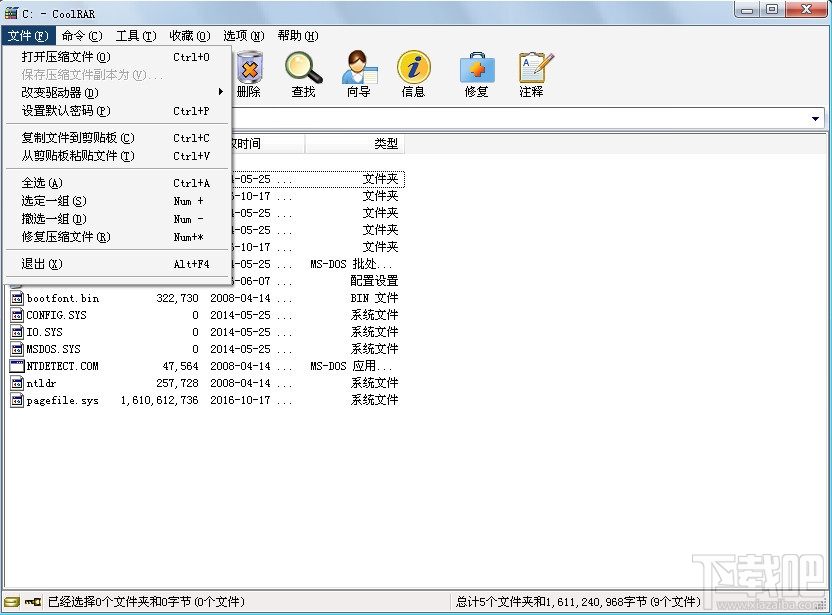The width and height of the screenshot is (832, 615).
Task: Click the Comment (注释) toolbar icon
Action: (x=535, y=70)
